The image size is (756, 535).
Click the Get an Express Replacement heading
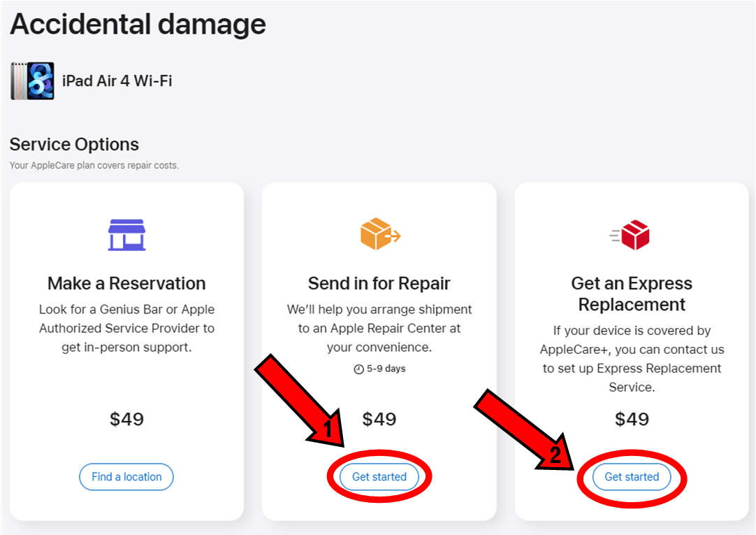pos(632,294)
